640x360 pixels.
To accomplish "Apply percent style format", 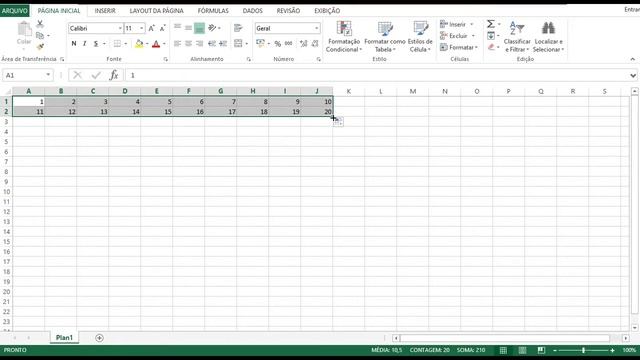I will pyautogui.click(x=278, y=44).
